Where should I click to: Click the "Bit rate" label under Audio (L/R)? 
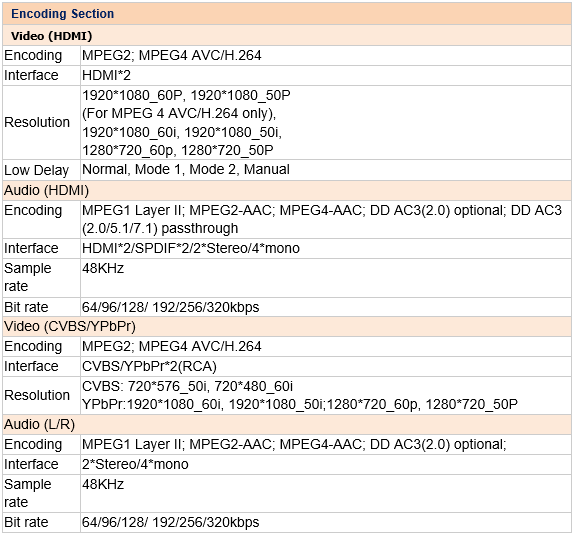[x=26, y=523]
